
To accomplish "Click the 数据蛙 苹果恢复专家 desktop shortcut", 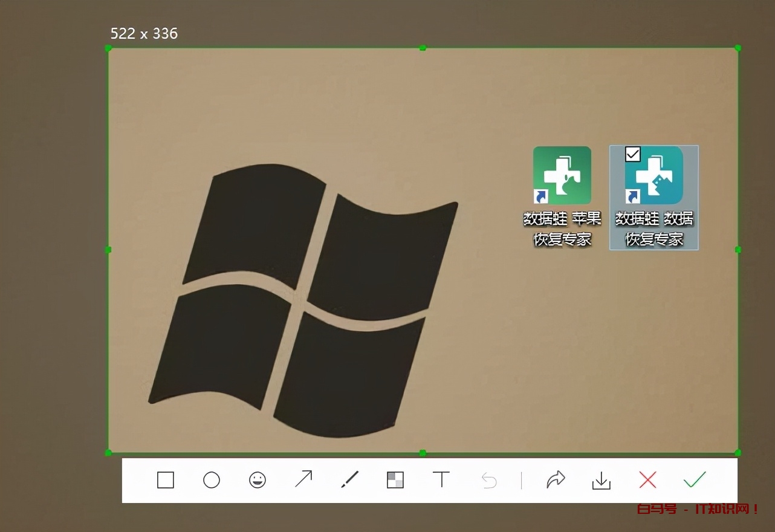I will (562, 175).
